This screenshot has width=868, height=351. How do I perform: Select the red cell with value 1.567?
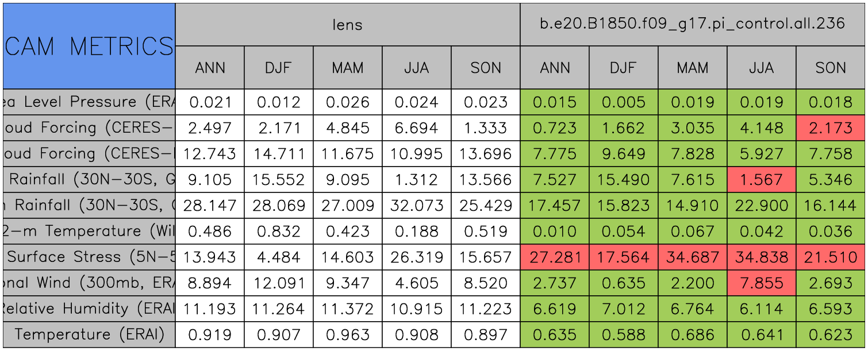coord(761,180)
